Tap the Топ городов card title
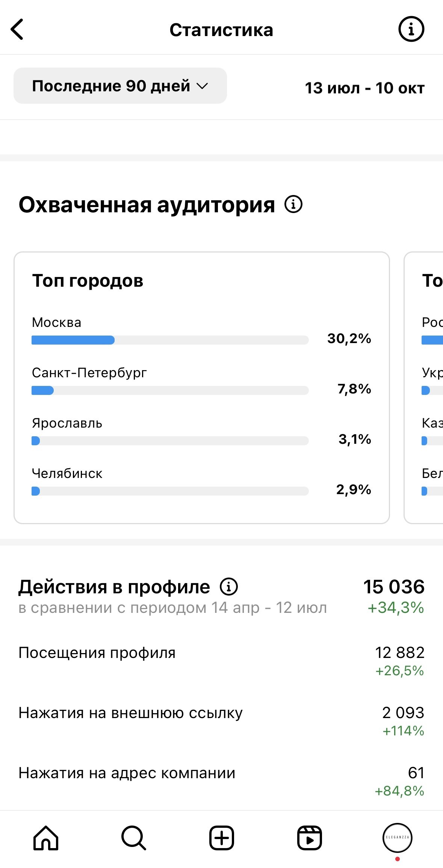Image resolution: width=443 pixels, height=868 pixels. pyautogui.click(x=88, y=280)
